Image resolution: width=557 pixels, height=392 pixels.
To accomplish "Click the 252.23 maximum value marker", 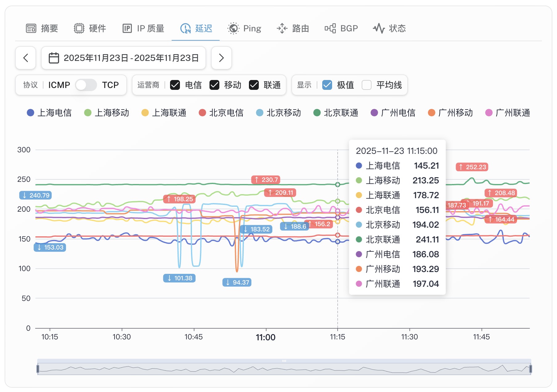I will pyautogui.click(x=472, y=167).
